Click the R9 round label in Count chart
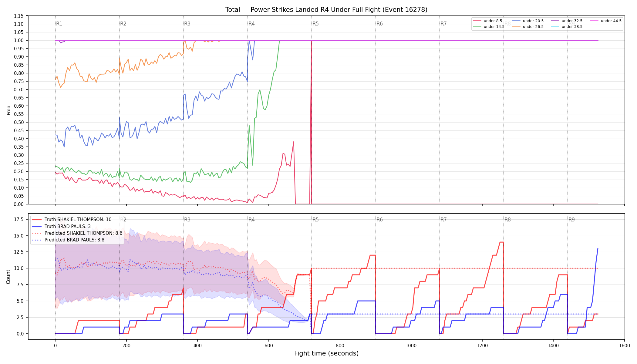 tap(571, 220)
